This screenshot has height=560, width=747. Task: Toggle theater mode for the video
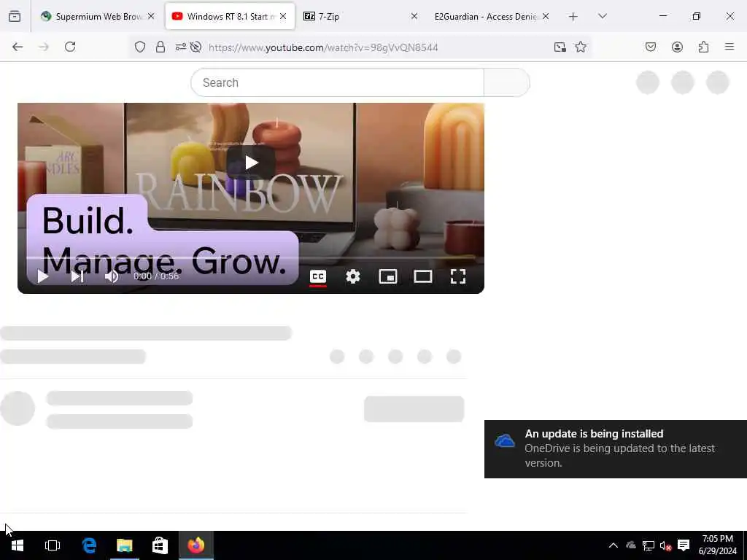422,276
